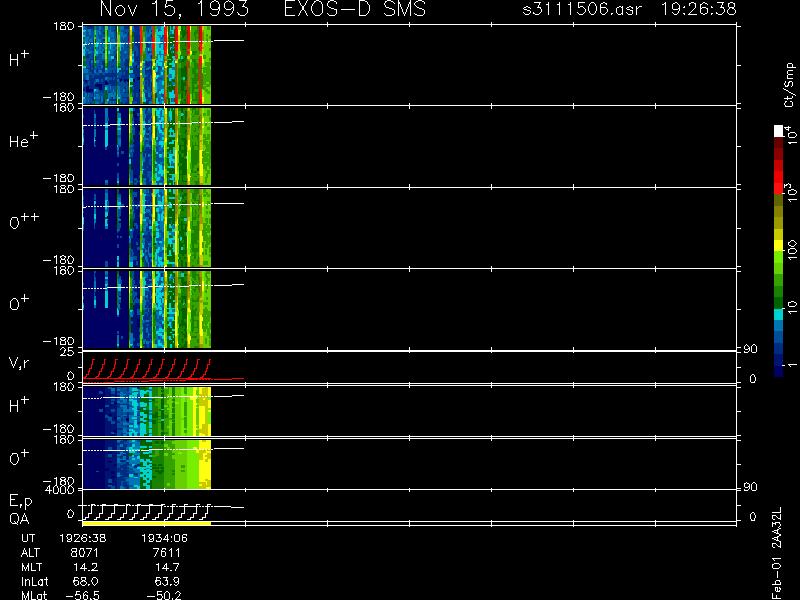This screenshot has height=600, width=800.
Task: Click the altitude value 8071
Action: [x=84, y=553]
